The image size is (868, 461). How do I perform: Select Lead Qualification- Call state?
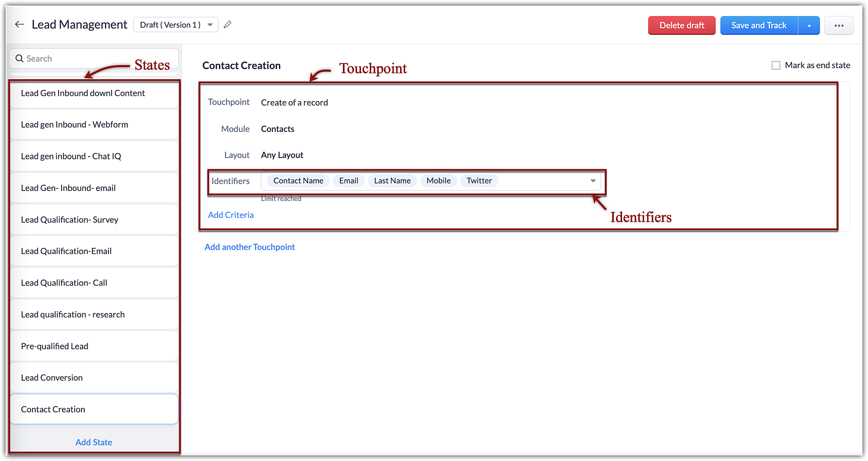coord(94,283)
